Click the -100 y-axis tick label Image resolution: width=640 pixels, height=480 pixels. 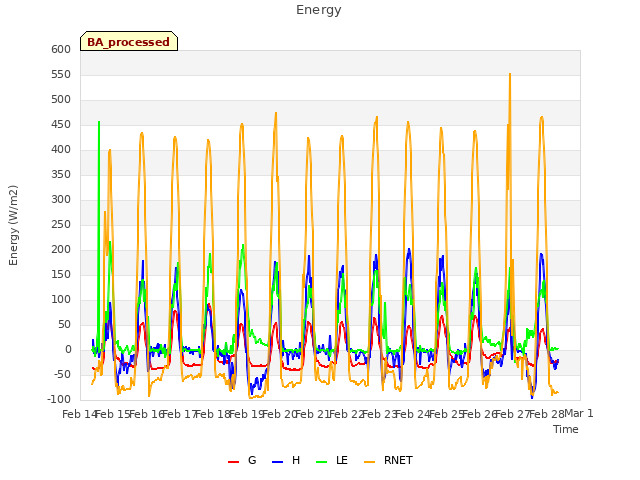pyautogui.click(x=59, y=399)
